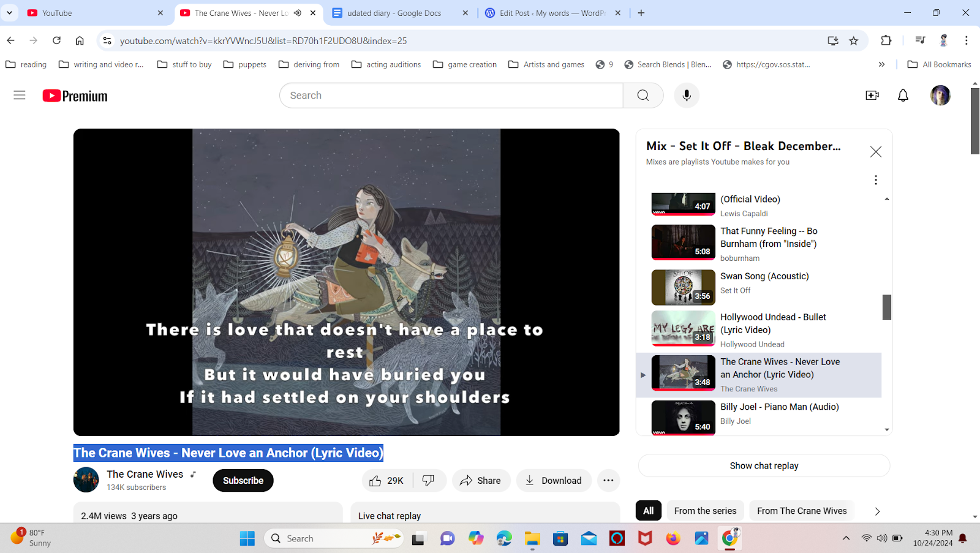This screenshot has height=553, width=980.
Task: Download the video
Action: coord(554,481)
